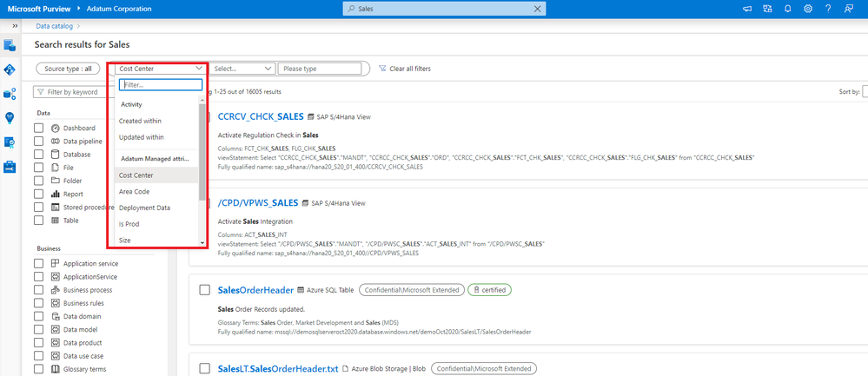Image resolution: width=868 pixels, height=376 pixels.
Task: Check the Dashboard checkbox
Action: [38, 128]
